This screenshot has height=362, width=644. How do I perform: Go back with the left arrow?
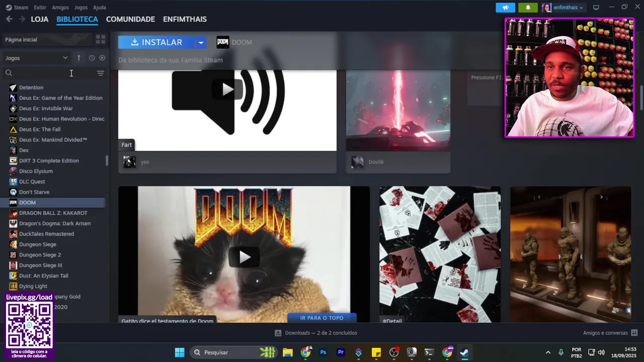(9, 19)
